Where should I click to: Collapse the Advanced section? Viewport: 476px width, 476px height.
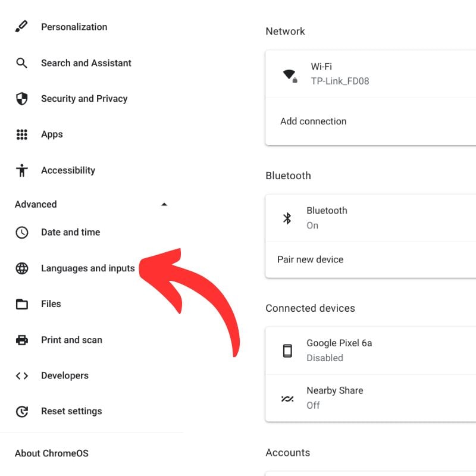[x=164, y=204]
